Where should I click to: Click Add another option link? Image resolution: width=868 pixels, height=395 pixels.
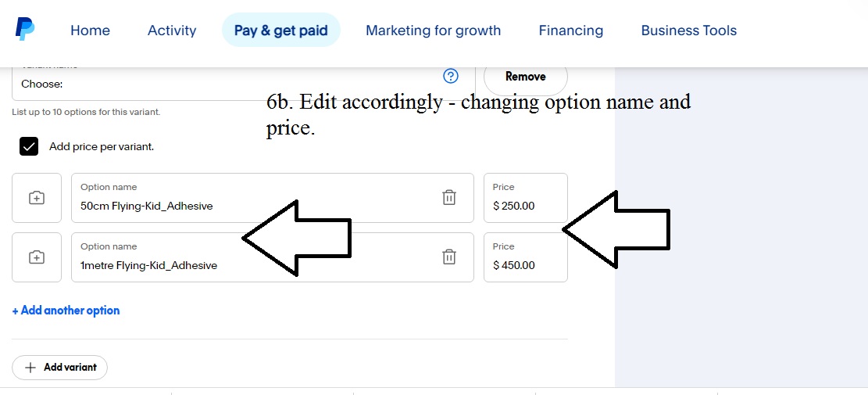(66, 311)
